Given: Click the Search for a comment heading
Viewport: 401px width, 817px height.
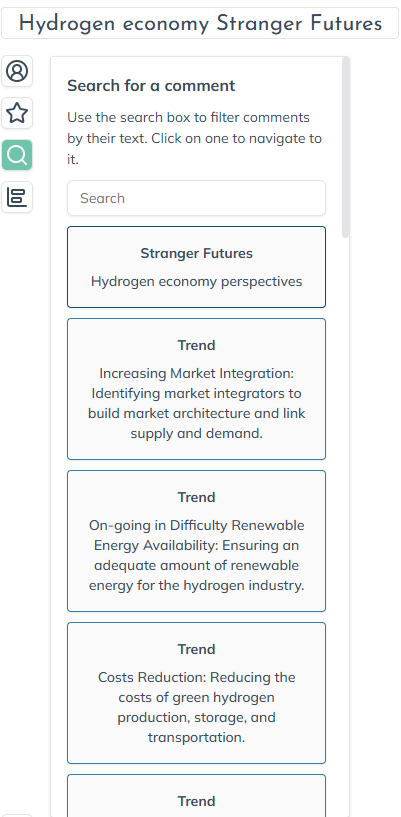Looking at the screenshot, I should click(151, 85).
